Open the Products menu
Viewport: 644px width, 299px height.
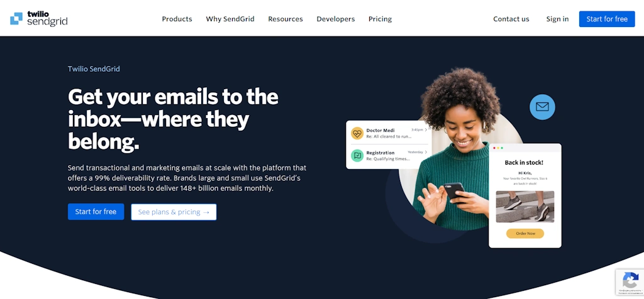point(177,19)
